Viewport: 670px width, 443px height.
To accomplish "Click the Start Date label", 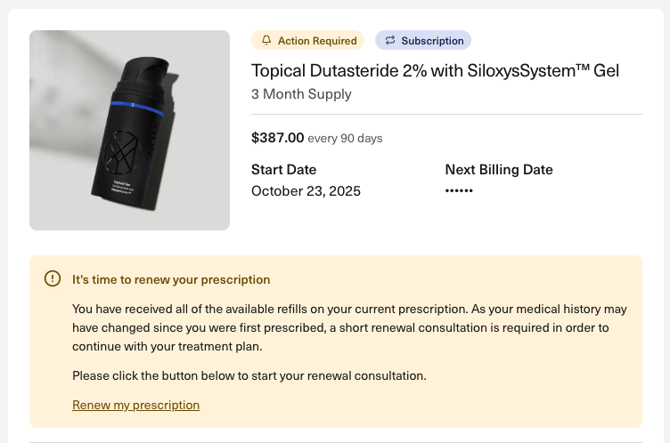I will coord(284,170).
